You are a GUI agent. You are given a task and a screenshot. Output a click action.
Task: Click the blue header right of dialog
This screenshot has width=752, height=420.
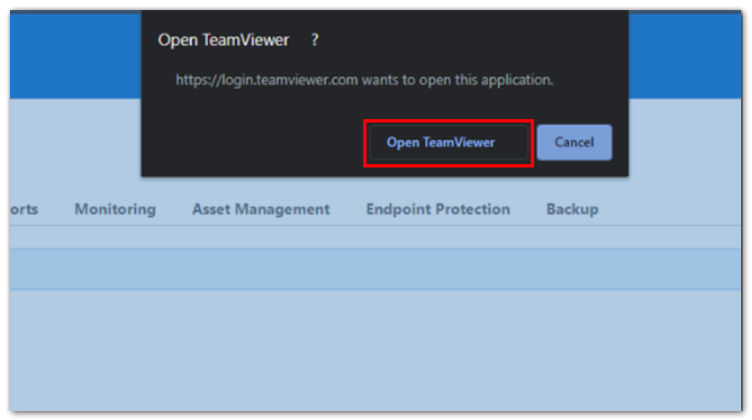pyautogui.click(x=685, y=55)
